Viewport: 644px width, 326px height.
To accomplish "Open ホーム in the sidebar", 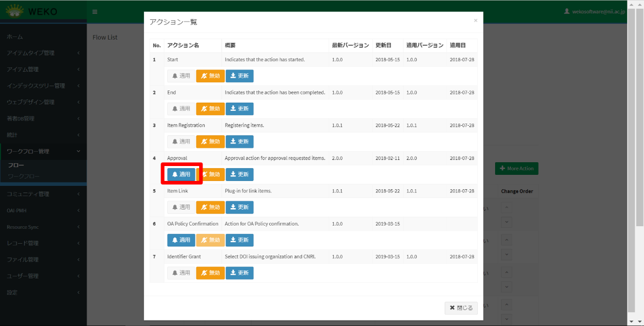I will click(15, 37).
